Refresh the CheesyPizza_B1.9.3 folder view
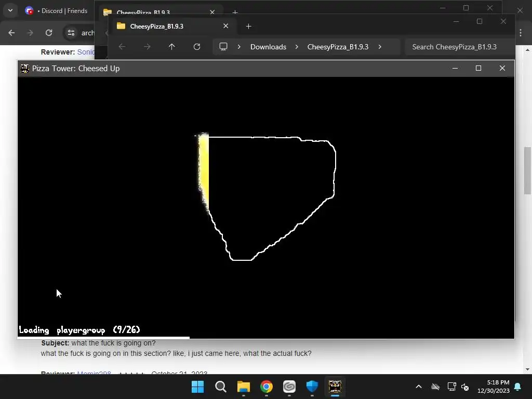The height and width of the screenshot is (399, 532). 197,47
